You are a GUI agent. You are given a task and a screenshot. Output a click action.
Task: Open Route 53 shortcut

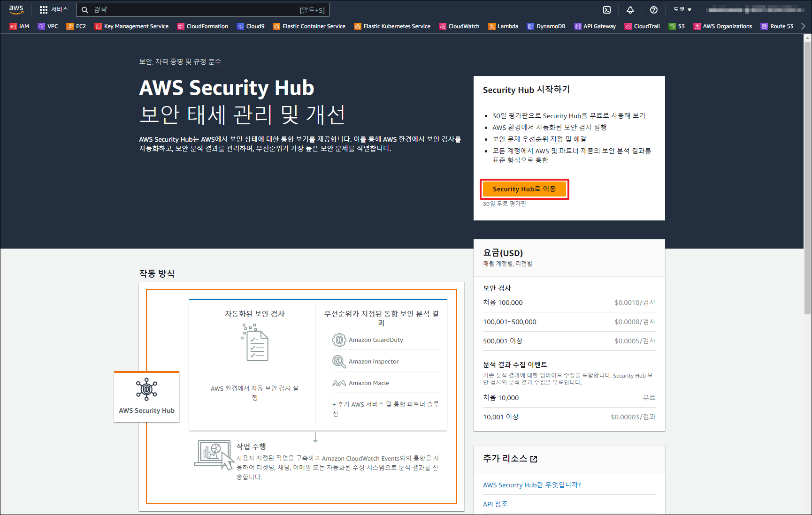777,26
